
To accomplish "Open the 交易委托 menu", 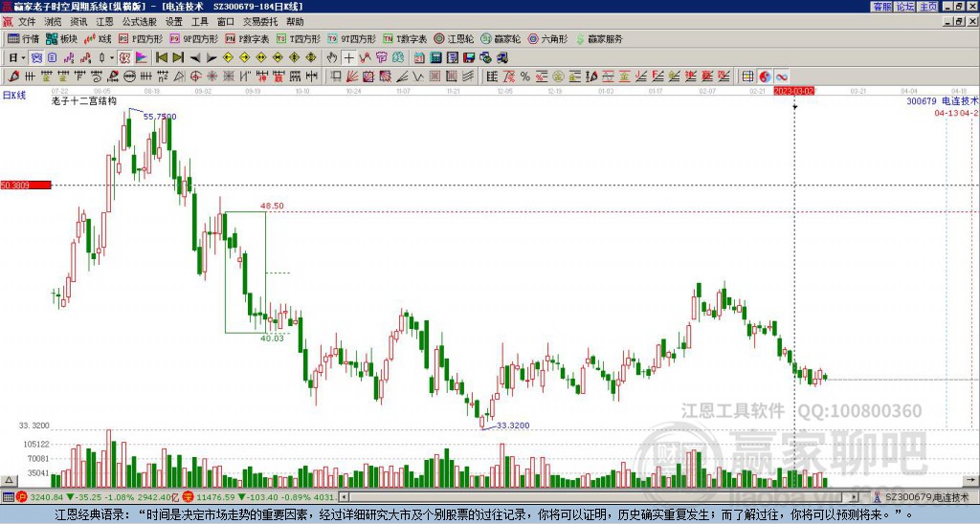I will (260, 22).
